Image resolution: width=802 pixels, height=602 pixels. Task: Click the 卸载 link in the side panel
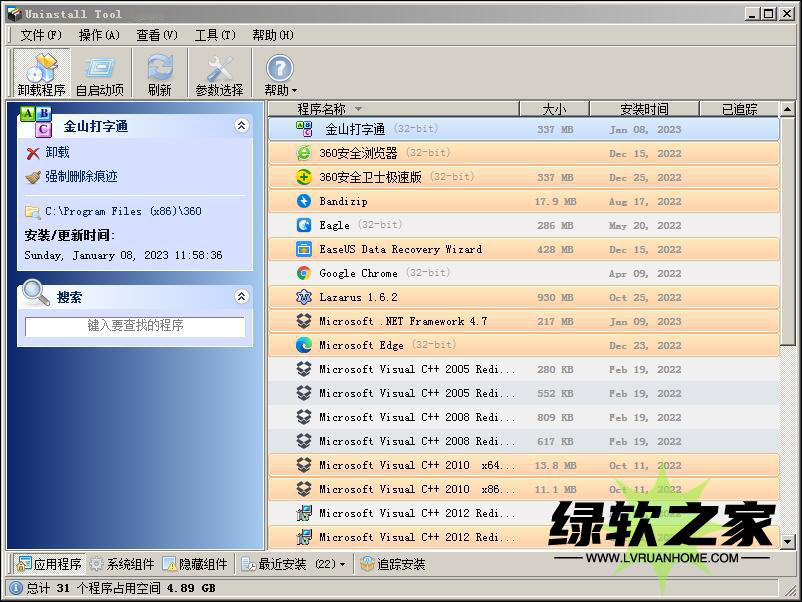(57, 153)
